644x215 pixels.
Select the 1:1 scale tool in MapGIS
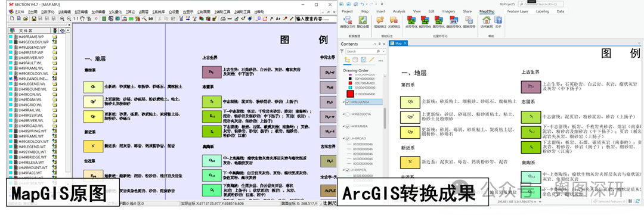coord(76,18)
